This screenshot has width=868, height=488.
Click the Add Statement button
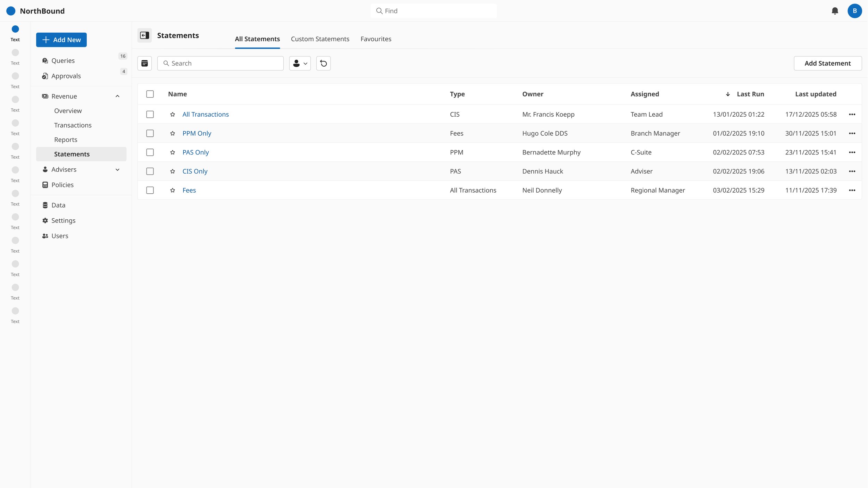tap(828, 63)
